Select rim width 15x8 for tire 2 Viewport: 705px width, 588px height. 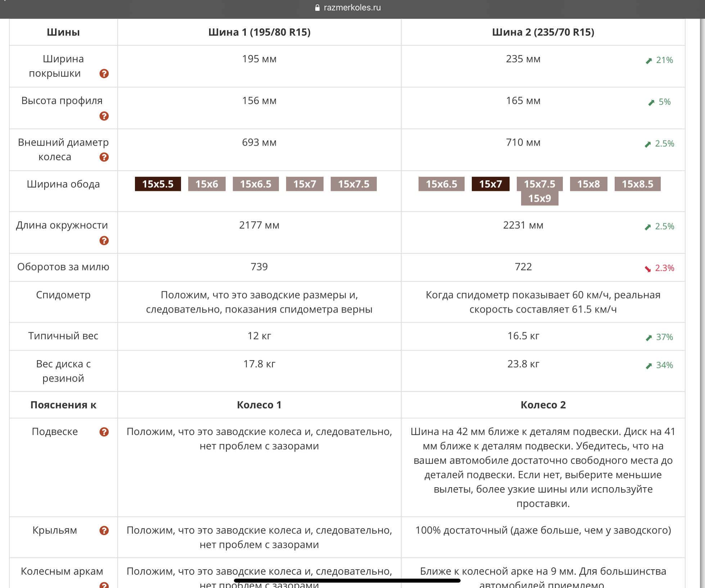coord(588,184)
